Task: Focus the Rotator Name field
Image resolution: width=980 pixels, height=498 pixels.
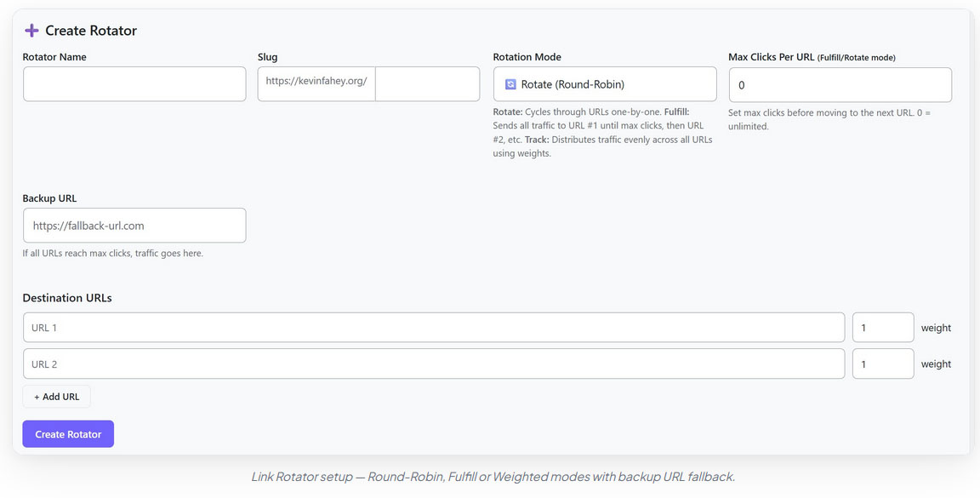Action: (134, 83)
